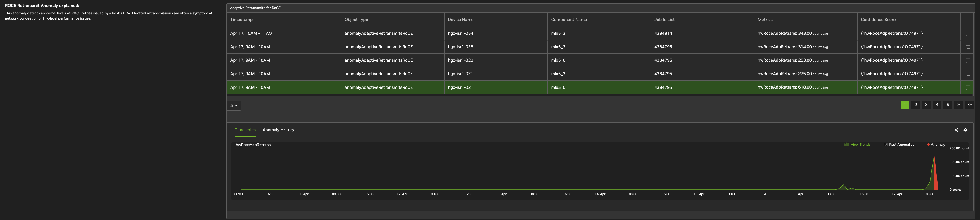Open comment icon for the 618.00 metrics row
The height and width of the screenshot is (220, 980).
pyautogui.click(x=968, y=88)
